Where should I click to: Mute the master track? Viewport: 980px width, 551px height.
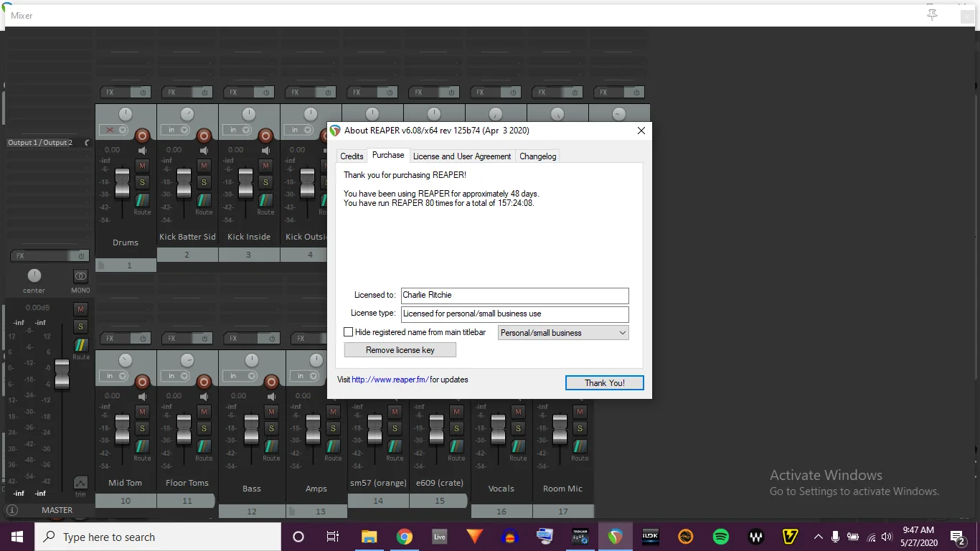pyautogui.click(x=80, y=309)
